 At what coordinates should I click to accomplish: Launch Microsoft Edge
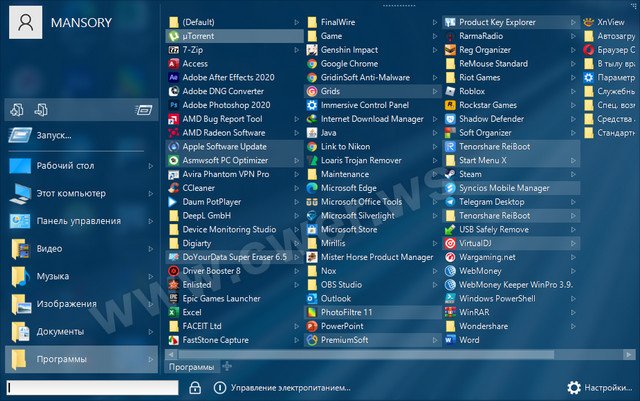coord(348,187)
